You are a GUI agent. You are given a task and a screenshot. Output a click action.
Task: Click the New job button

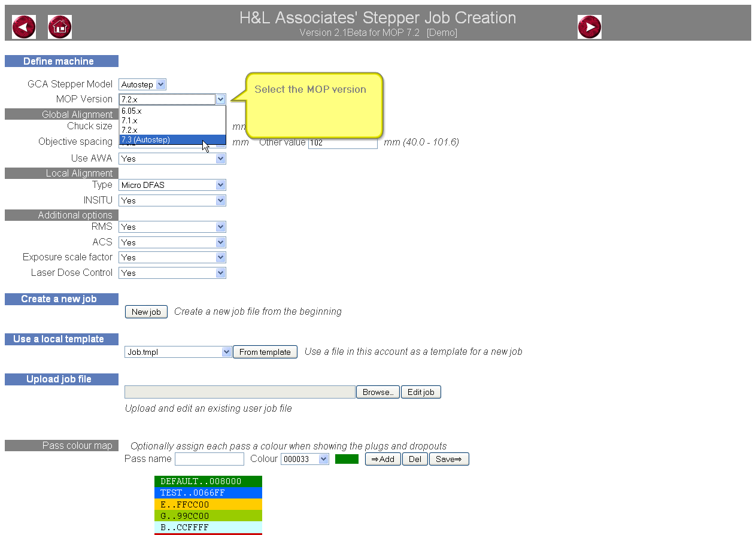146,312
